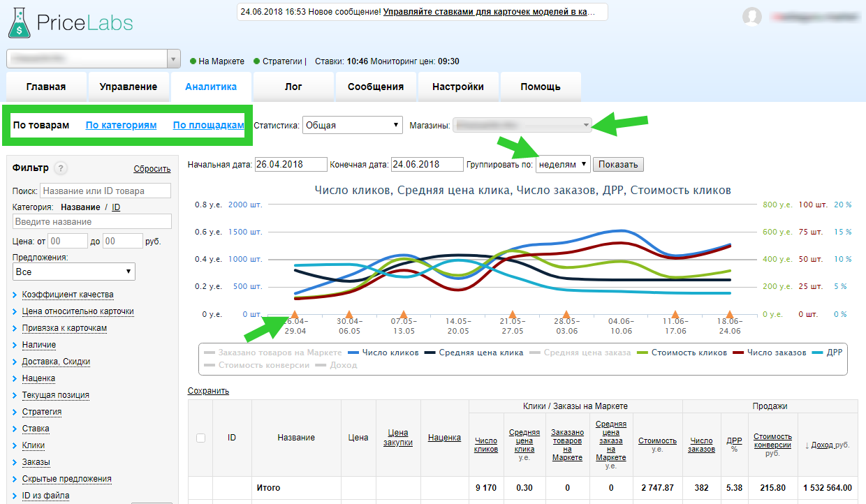Click the filter help question mark icon

point(61,168)
